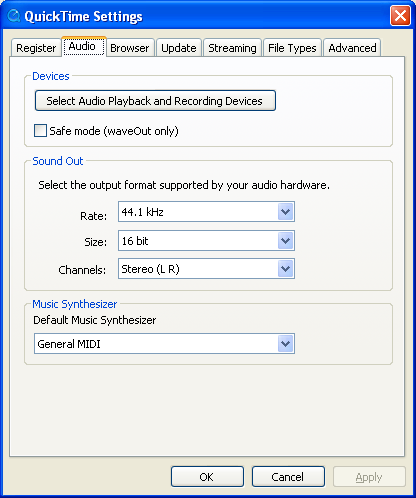Show the Advanced tab
Viewport: 416px width, 498px height.
pos(352,48)
